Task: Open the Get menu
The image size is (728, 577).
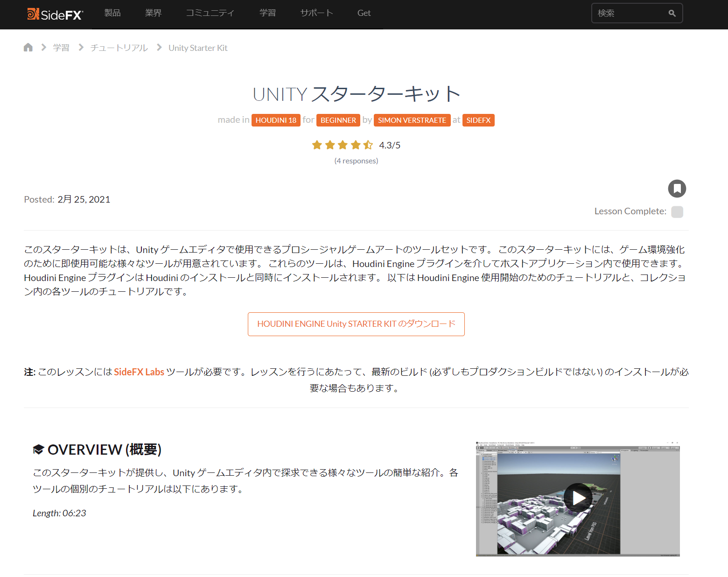Action: pyautogui.click(x=364, y=13)
